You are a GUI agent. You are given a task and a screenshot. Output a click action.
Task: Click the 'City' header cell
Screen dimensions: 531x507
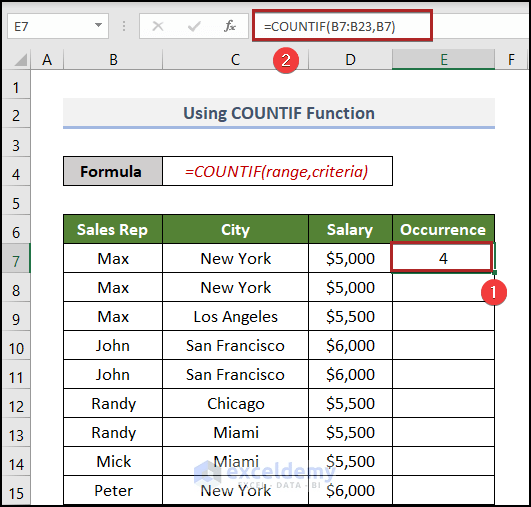[x=235, y=229]
